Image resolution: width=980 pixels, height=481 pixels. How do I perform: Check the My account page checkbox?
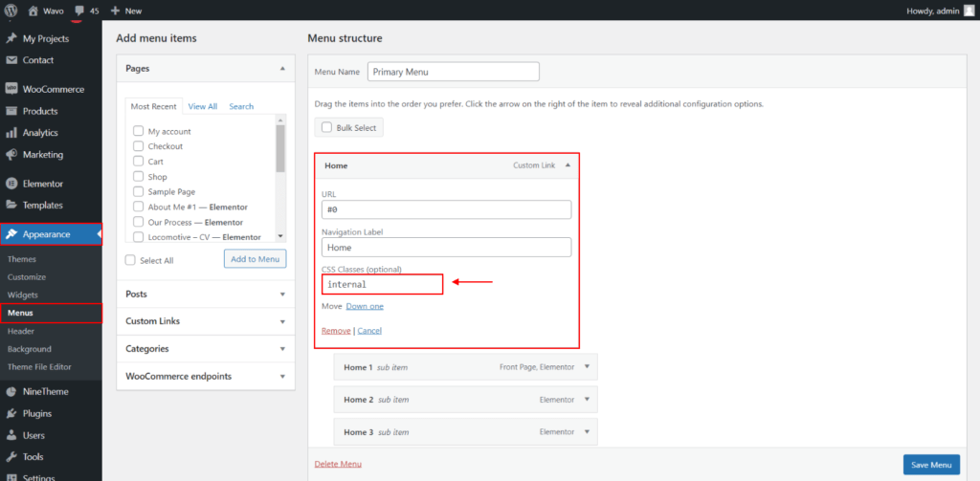(138, 131)
